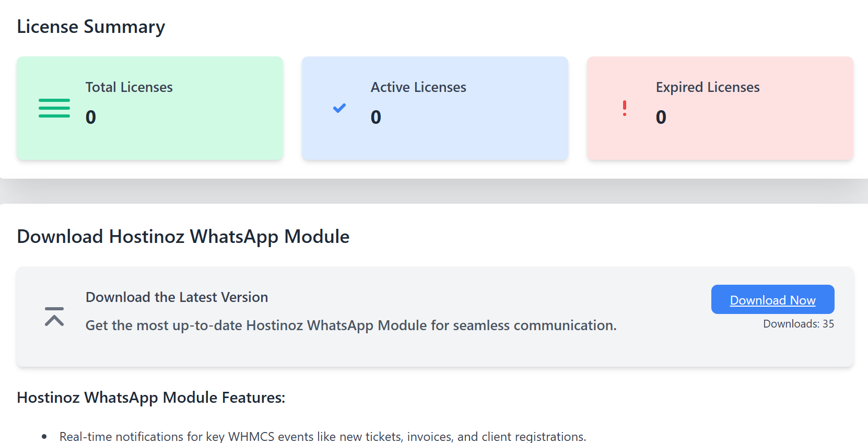Click the Total Licenses count value
The width and height of the screenshot is (868, 443).
(x=91, y=117)
